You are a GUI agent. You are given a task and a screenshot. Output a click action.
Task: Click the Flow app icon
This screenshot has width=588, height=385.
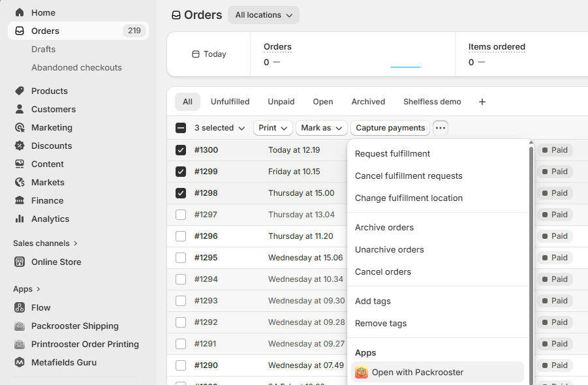[x=20, y=307]
